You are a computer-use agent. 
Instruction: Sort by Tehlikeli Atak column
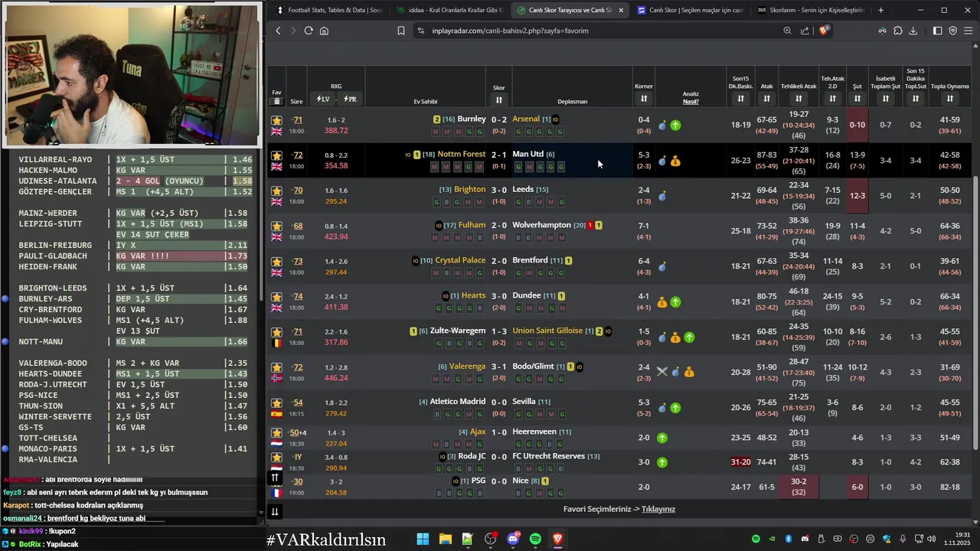799,99
